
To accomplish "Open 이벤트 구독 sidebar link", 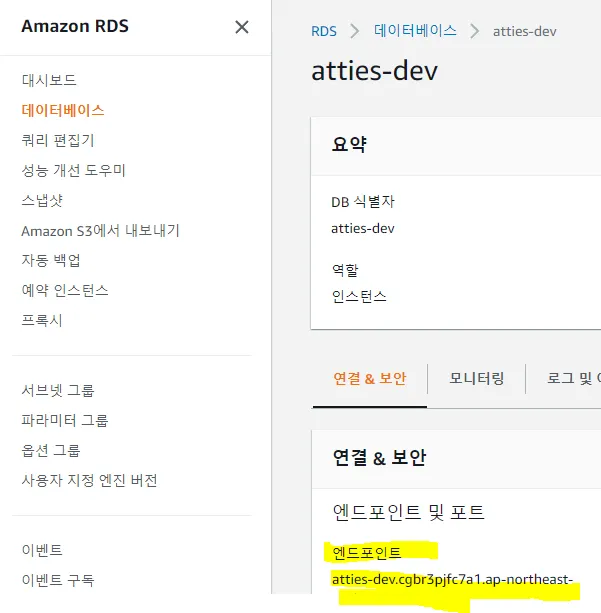I will tap(58, 580).
